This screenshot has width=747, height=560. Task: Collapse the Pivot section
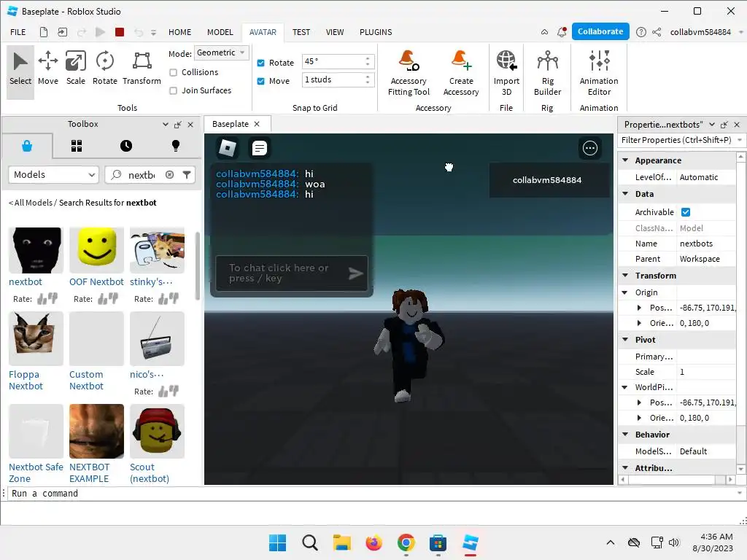coord(625,340)
